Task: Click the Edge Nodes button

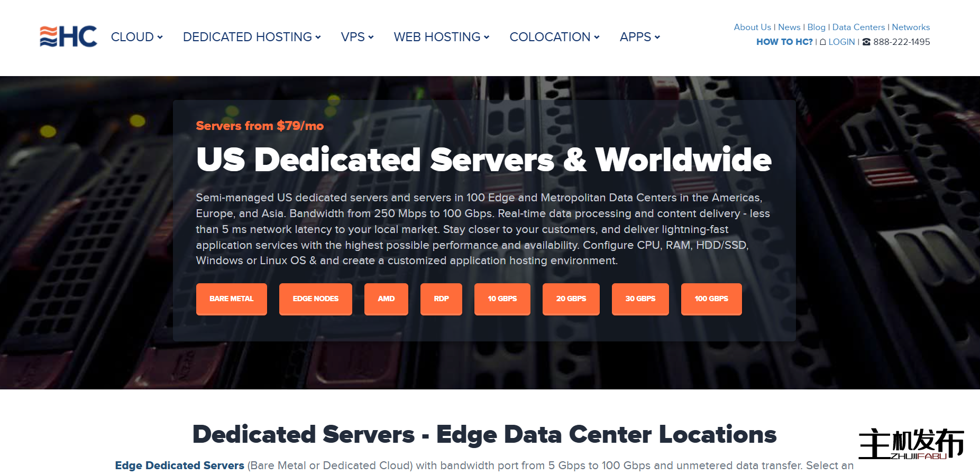Action: coord(315,299)
